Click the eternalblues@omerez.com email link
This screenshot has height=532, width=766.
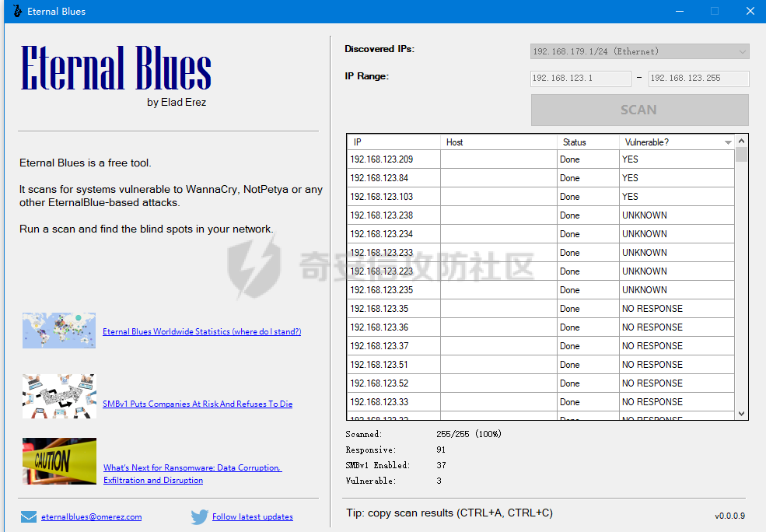click(x=91, y=517)
